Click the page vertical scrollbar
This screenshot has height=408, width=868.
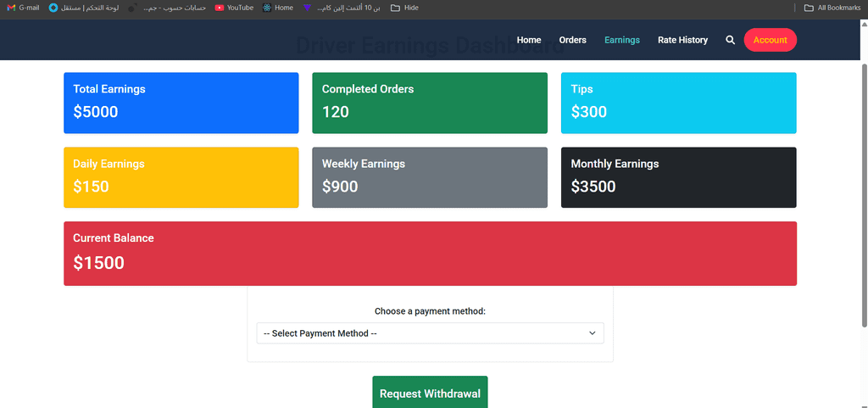point(864,193)
